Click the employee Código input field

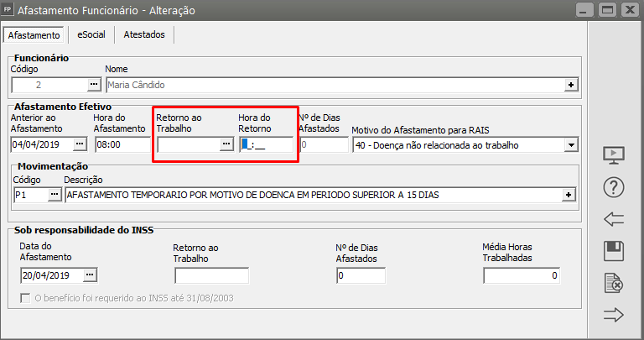click(49, 85)
